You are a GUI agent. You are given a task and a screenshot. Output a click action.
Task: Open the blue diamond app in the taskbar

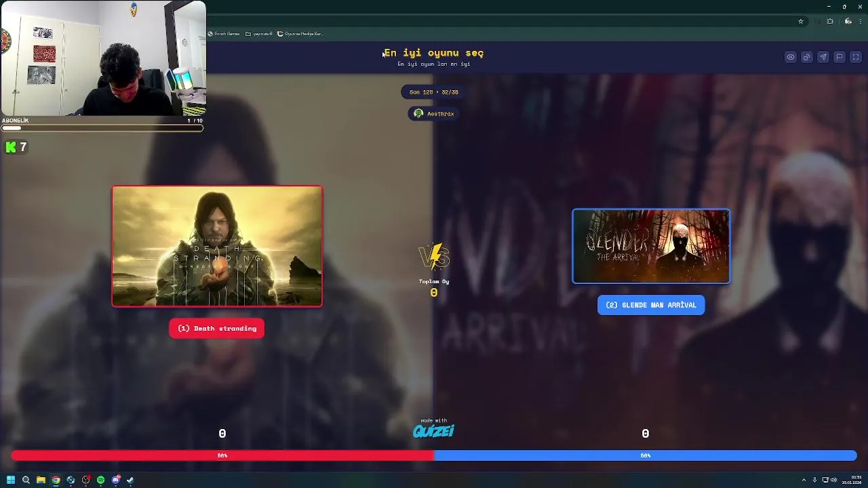click(x=71, y=480)
